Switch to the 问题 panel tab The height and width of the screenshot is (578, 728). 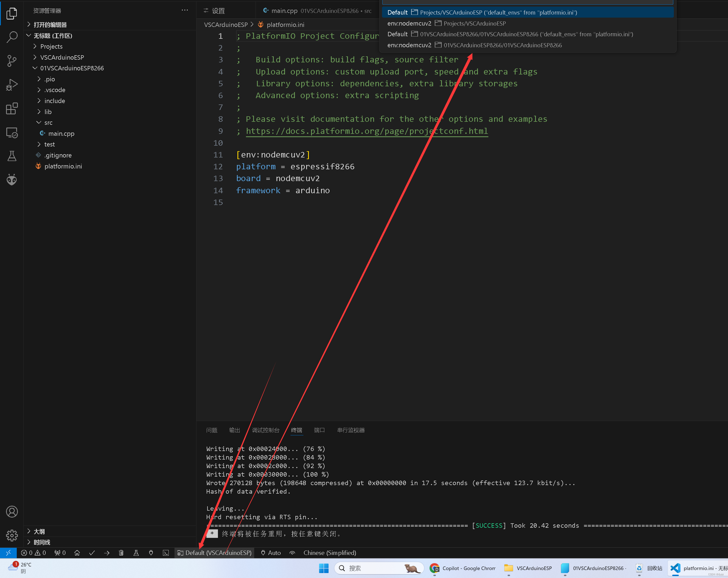pyautogui.click(x=212, y=430)
